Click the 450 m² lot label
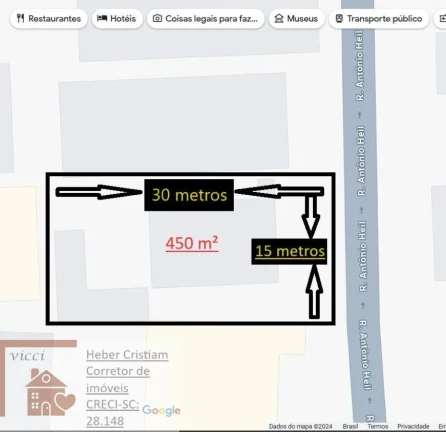The width and height of the screenshot is (446, 432). click(192, 244)
